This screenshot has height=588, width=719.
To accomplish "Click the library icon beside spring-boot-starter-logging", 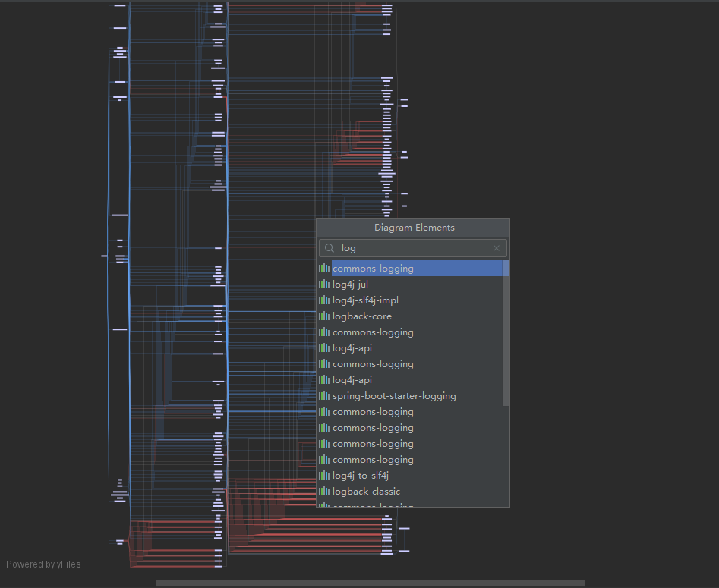I will (324, 396).
